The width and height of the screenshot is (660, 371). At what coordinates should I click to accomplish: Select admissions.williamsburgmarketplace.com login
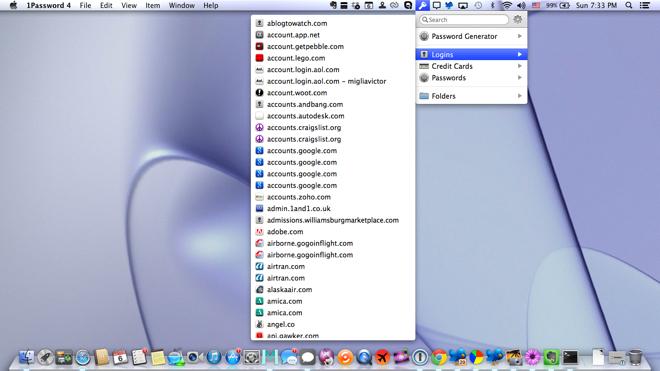[x=333, y=220]
